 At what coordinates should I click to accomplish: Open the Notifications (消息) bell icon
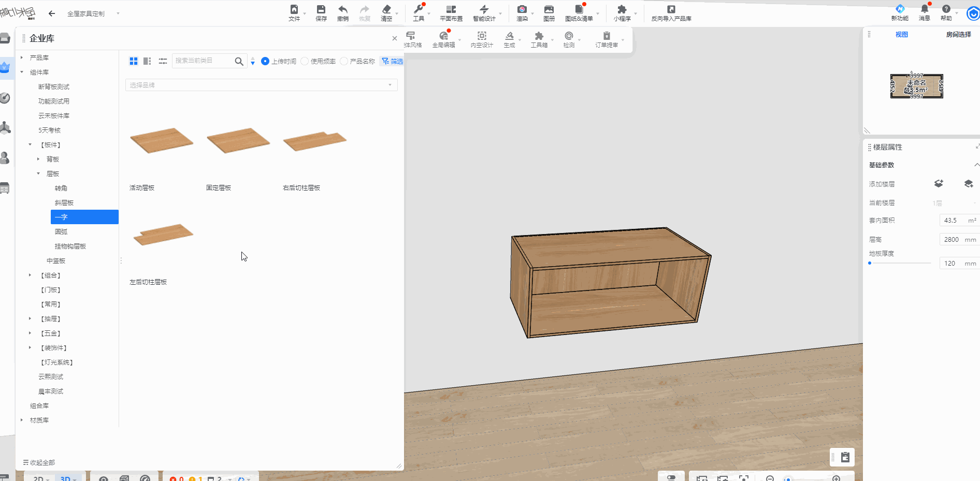point(924,9)
